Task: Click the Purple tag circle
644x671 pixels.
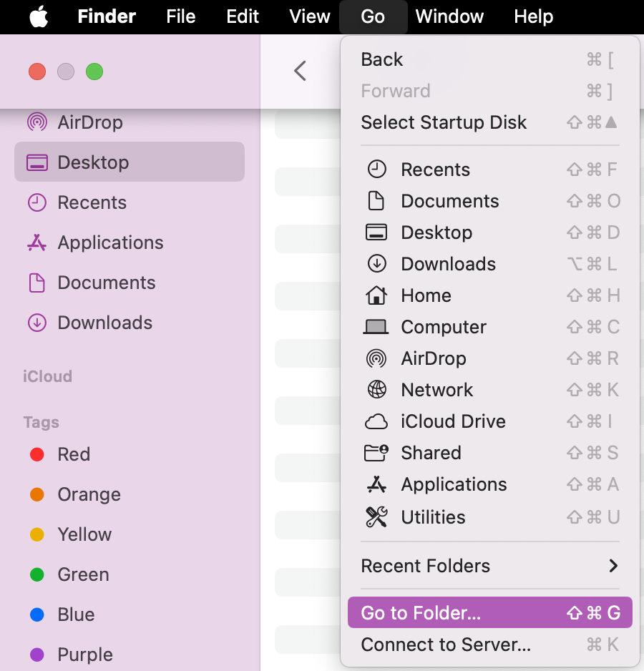Action: pos(37,655)
